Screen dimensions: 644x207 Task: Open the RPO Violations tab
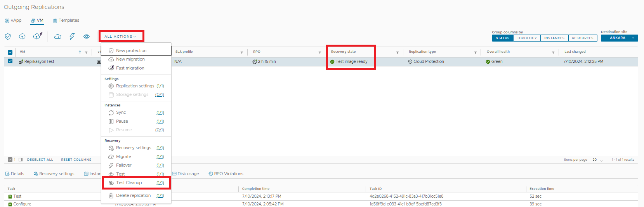tap(226, 174)
